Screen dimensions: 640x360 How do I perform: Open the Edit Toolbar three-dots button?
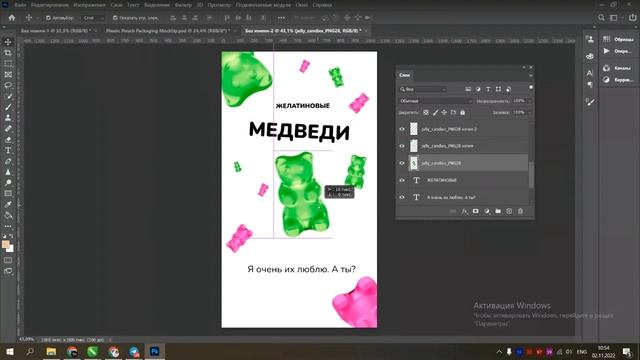tap(8, 226)
